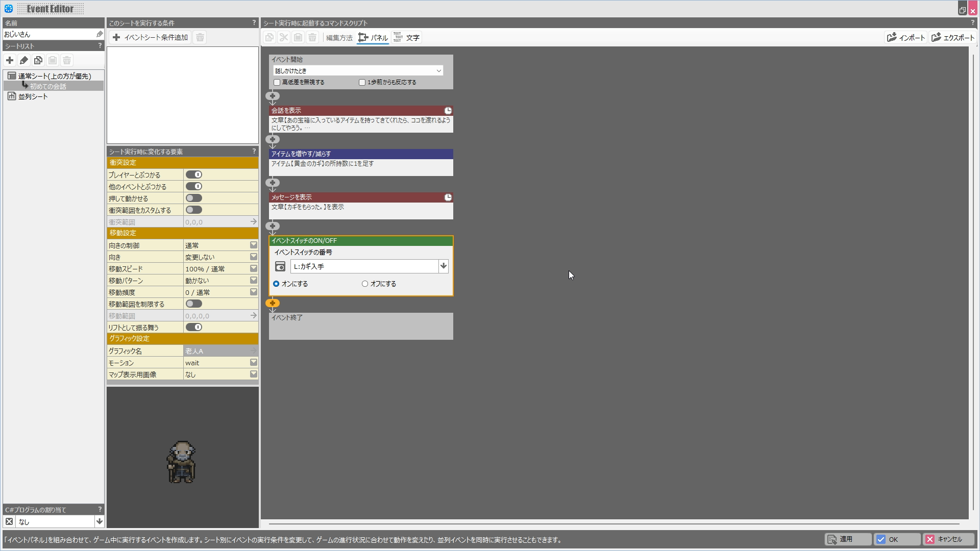Screen dimensions: 980x551
Task: Open help for シートリスト panel
Action: [100, 45]
